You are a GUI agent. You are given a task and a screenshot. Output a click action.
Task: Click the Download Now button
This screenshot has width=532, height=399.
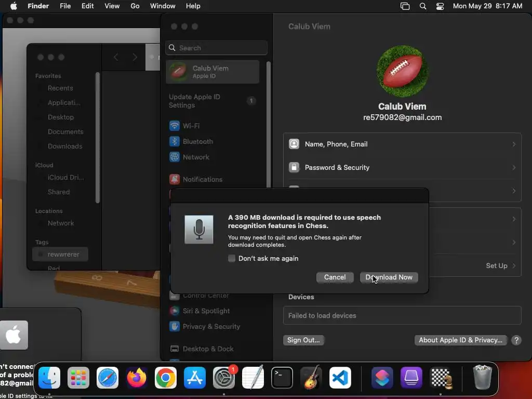[389, 277]
